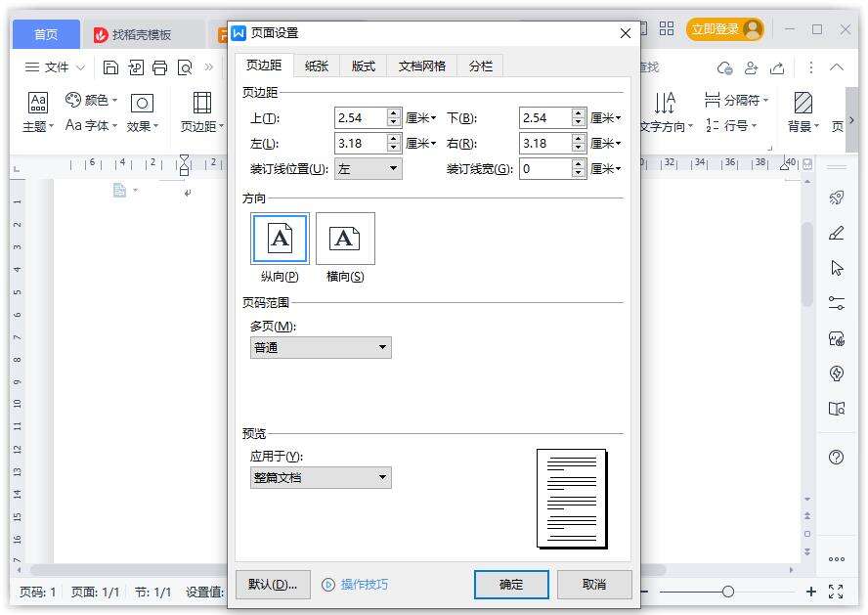Click the print icon in the quick toolbar

(x=159, y=67)
